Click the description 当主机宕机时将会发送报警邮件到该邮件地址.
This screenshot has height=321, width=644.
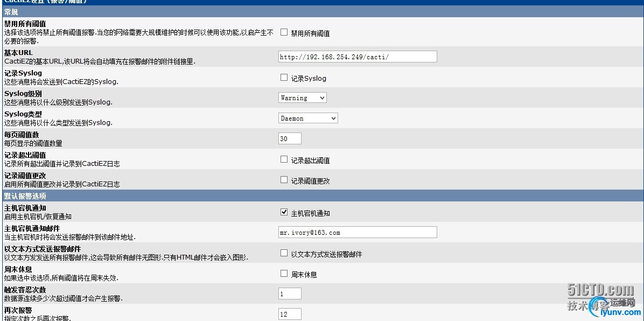point(70,237)
